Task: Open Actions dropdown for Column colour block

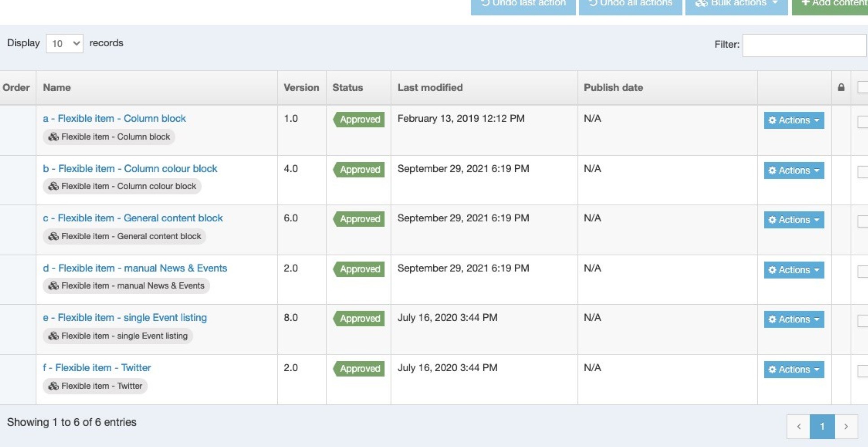Action: coord(793,171)
